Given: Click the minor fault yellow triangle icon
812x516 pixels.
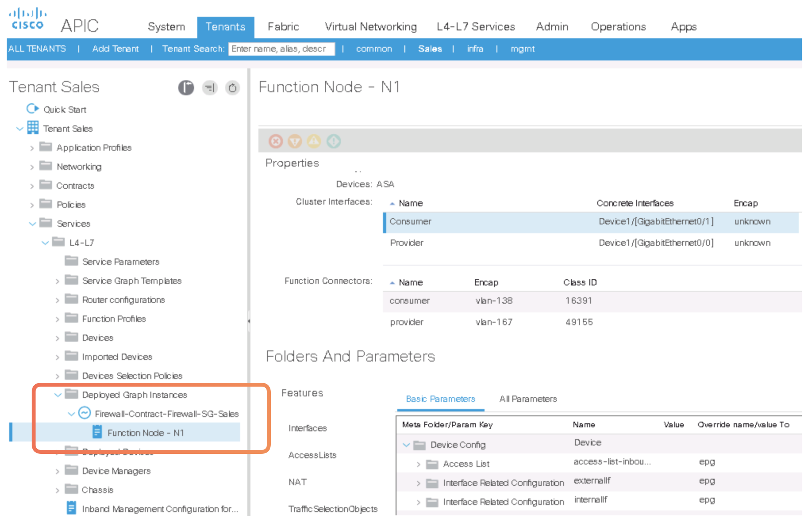Looking at the screenshot, I should click(x=314, y=141).
